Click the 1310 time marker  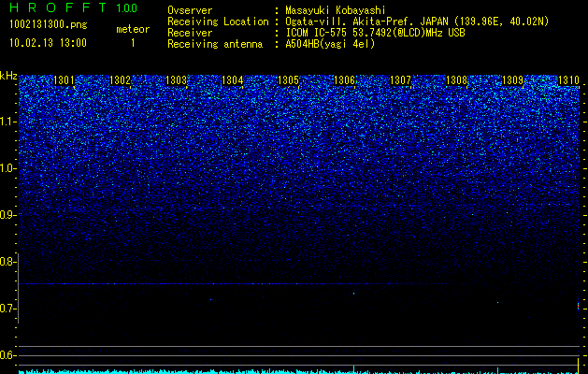568,80
